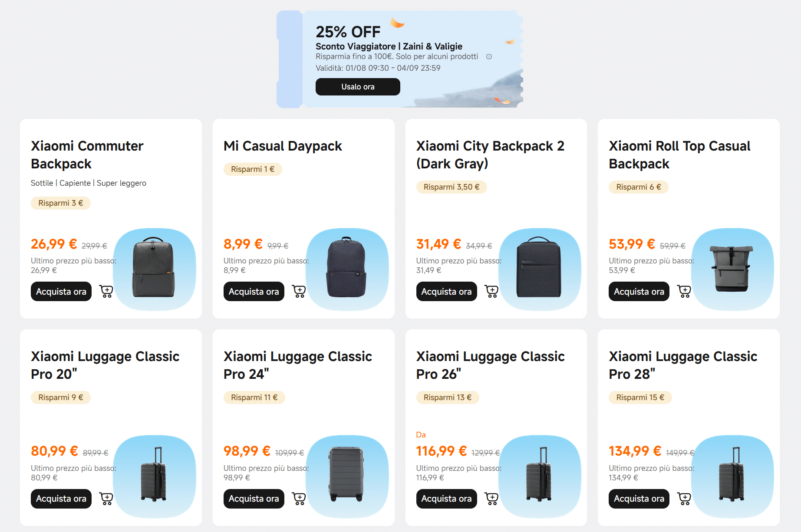801x532 pixels.
Task: Add Luggage Classic Pro 28" to cart
Action: (x=684, y=499)
